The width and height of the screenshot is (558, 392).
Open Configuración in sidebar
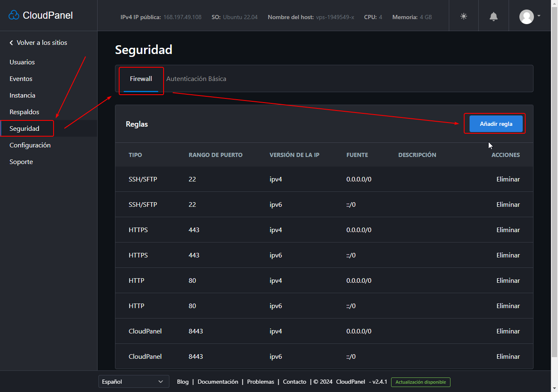click(30, 145)
